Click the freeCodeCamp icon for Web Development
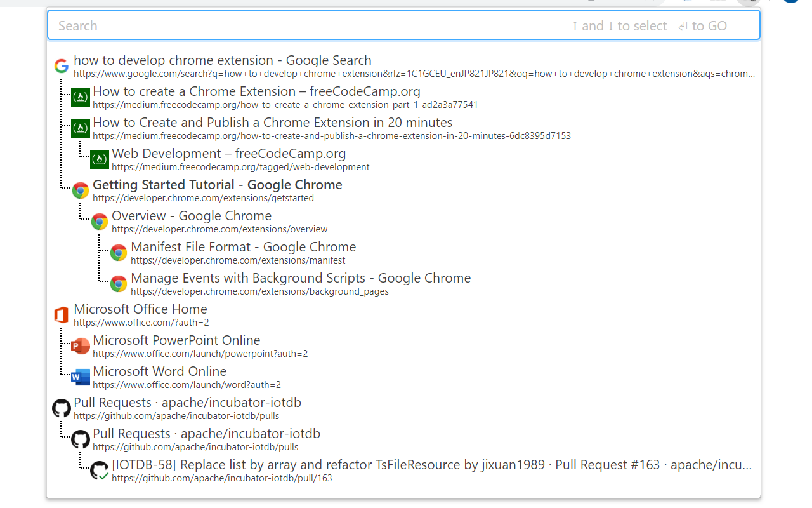Screen dimensions: 812x508 [x=99, y=159]
